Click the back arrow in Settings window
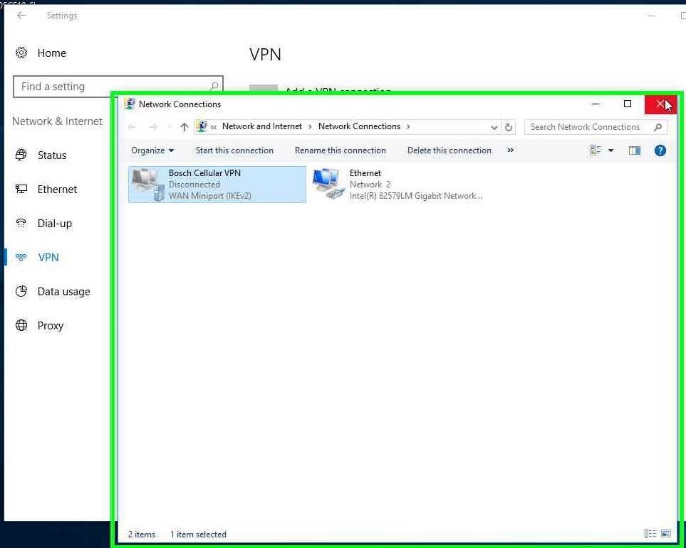The width and height of the screenshot is (686, 548). pyautogui.click(x=21, y=16)
